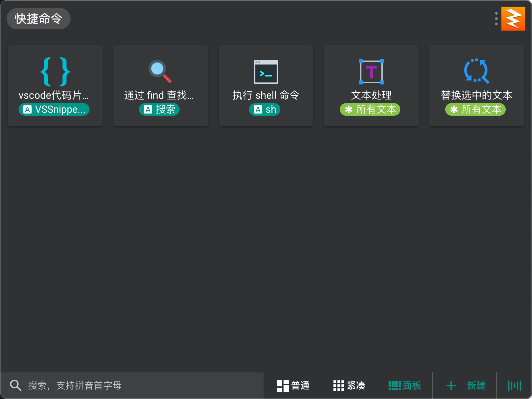Switch to 普通 view mode
532x399 pixels.
point(293,386)
